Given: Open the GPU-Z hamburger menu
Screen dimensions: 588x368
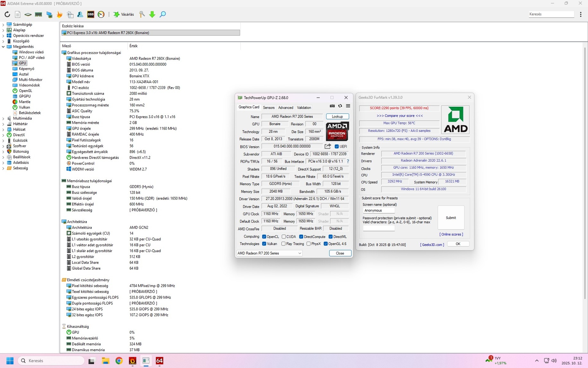Looking at the screenshot, I should 348,106.
